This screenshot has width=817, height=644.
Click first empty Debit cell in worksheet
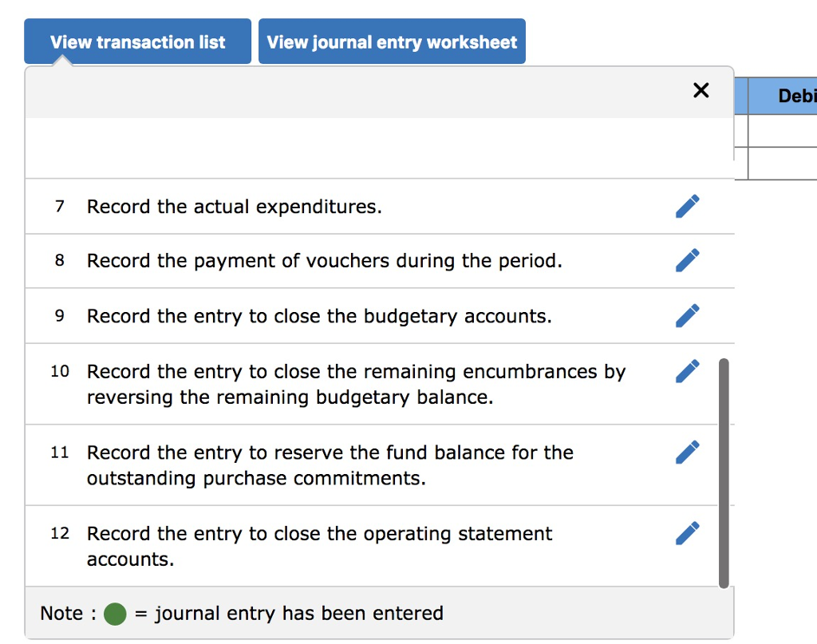pos(783,131)
